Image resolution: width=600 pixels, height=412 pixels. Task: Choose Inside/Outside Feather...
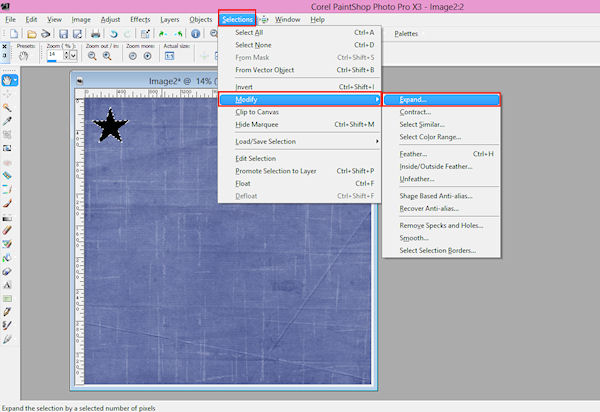[x=441, y=166]
